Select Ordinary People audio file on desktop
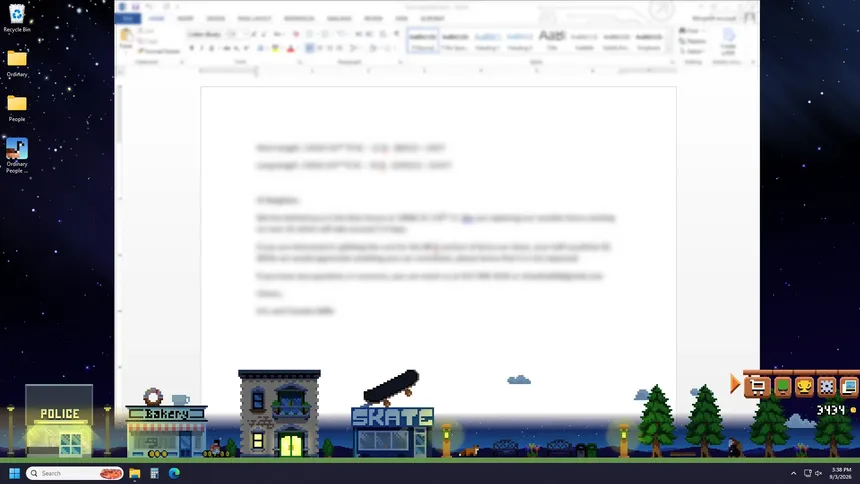 click(x=17, y=156)
